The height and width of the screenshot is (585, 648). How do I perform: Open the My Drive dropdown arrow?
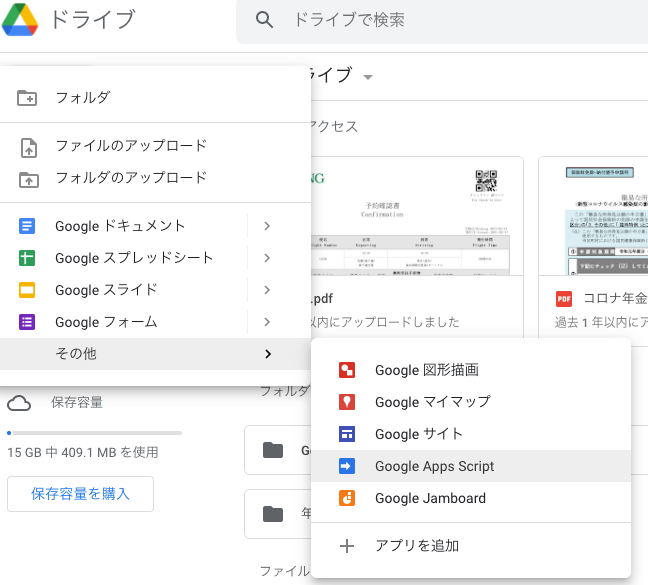click(367, 77)
